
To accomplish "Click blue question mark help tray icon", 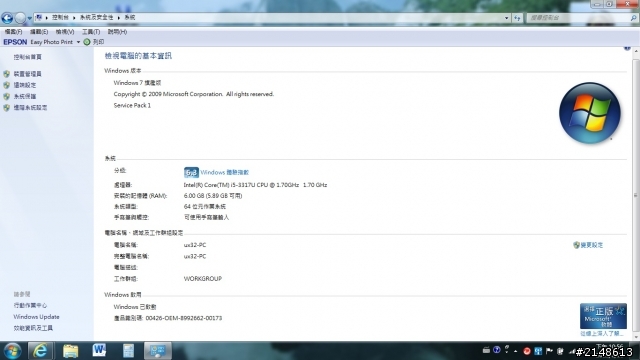I will tap(497, 350).
